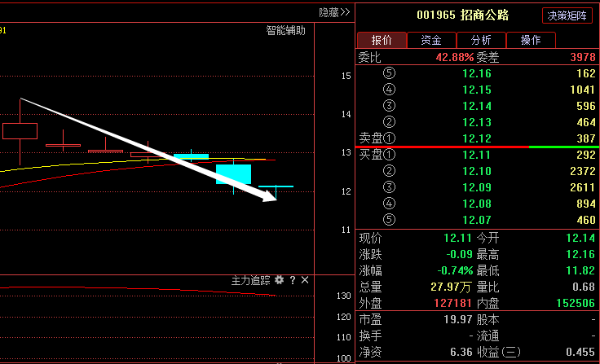Click stock name 001965 招商公路
600x364 pixels.
[462, 15]
